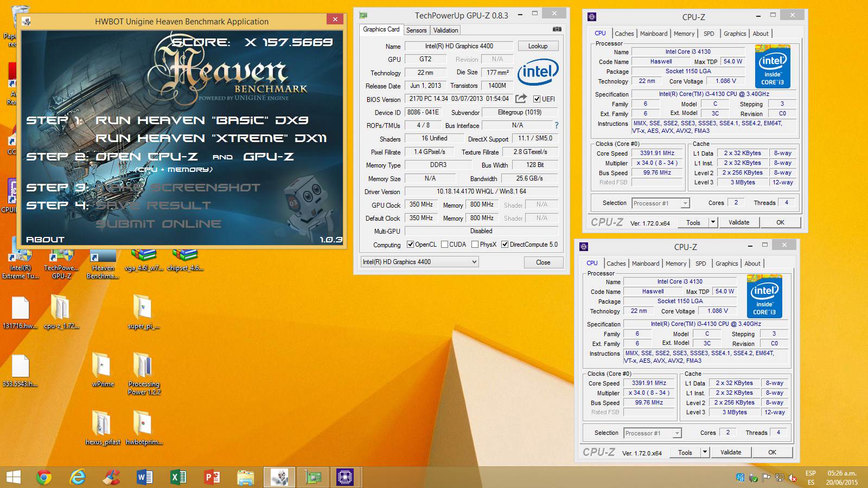Select the chipset_4.6 archive icon
The width and height of the screenshot is (868, 488).
tap(185, 260)
